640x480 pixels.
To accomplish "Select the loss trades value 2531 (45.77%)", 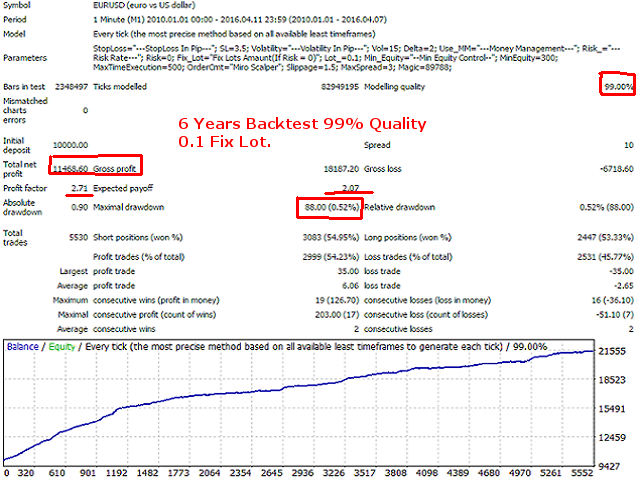I will coord(605,257).
